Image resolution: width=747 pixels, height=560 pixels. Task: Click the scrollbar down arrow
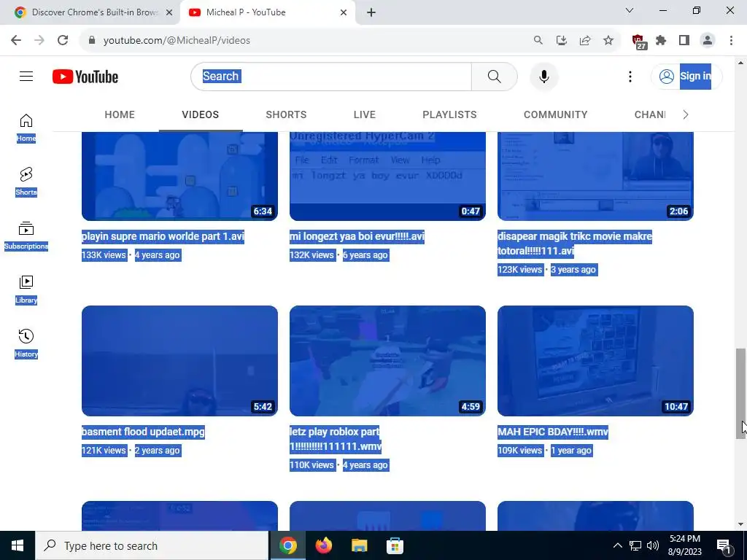tap(740, 524)
